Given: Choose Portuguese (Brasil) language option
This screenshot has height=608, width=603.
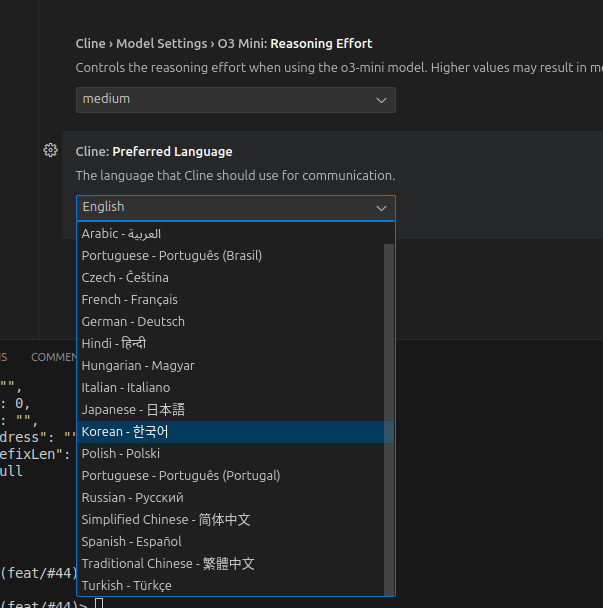Looking at the screenshot, I should [172, 256].
